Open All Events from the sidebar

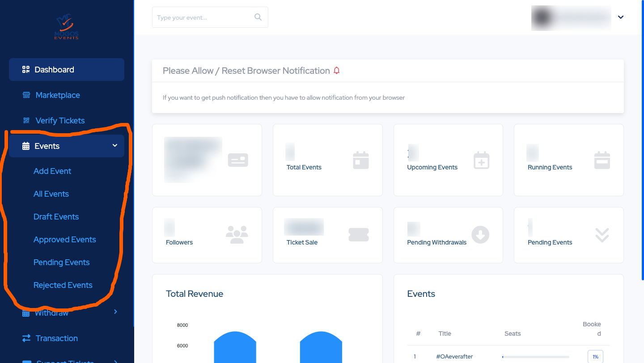coord(51,194)
